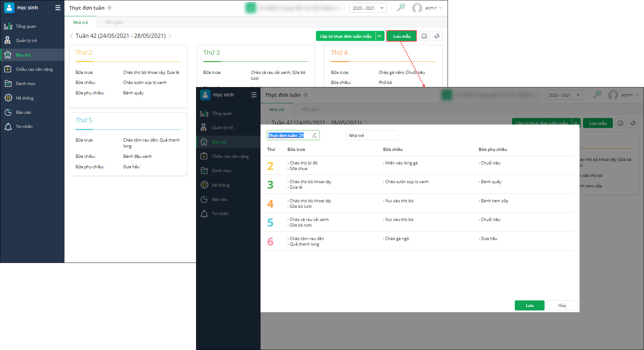Viewport: 644px width, 350px height.
Task: Open Tổng quan from the sidebar
Action: tap(26, 26)
